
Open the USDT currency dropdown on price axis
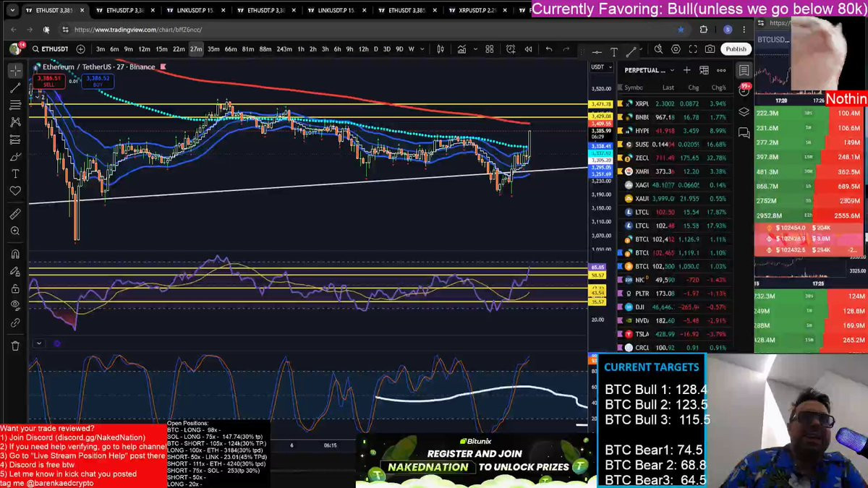[x=601, y=67]
